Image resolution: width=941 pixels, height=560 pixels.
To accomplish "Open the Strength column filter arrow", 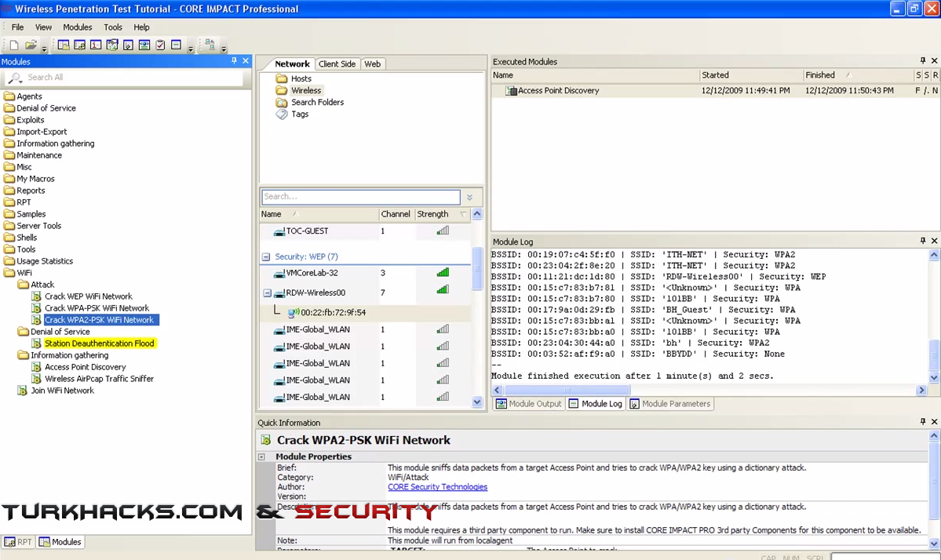I will point(463,214).
